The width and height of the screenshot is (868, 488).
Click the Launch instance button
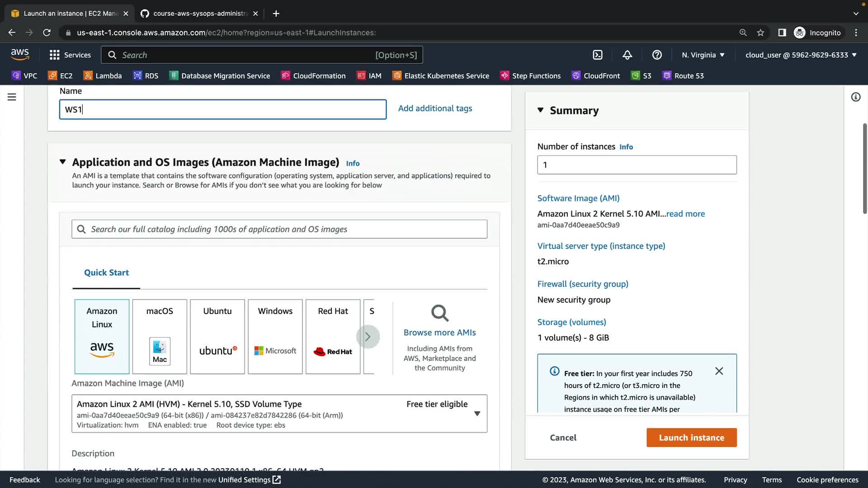691,437
